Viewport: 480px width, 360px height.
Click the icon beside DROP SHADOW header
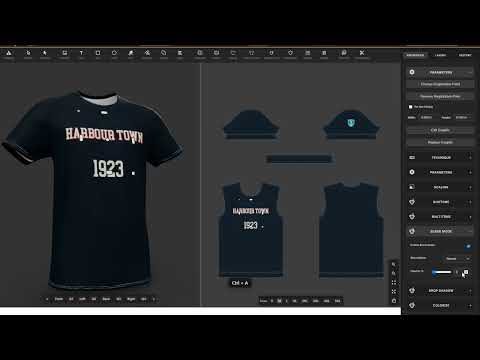[412, 290]
